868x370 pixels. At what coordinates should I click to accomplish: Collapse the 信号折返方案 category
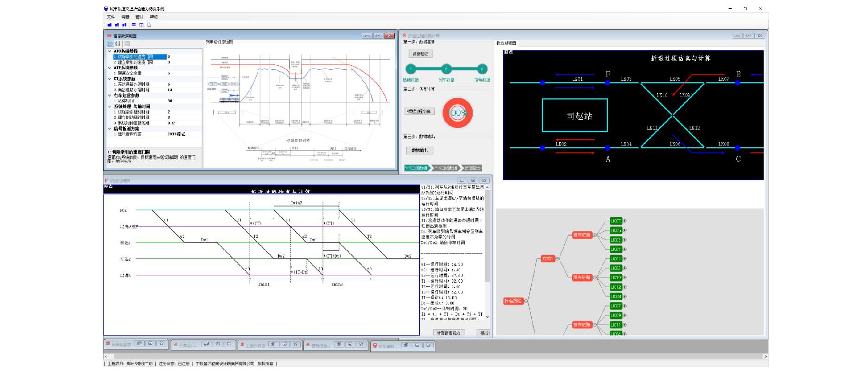click(x=110, y=128)
